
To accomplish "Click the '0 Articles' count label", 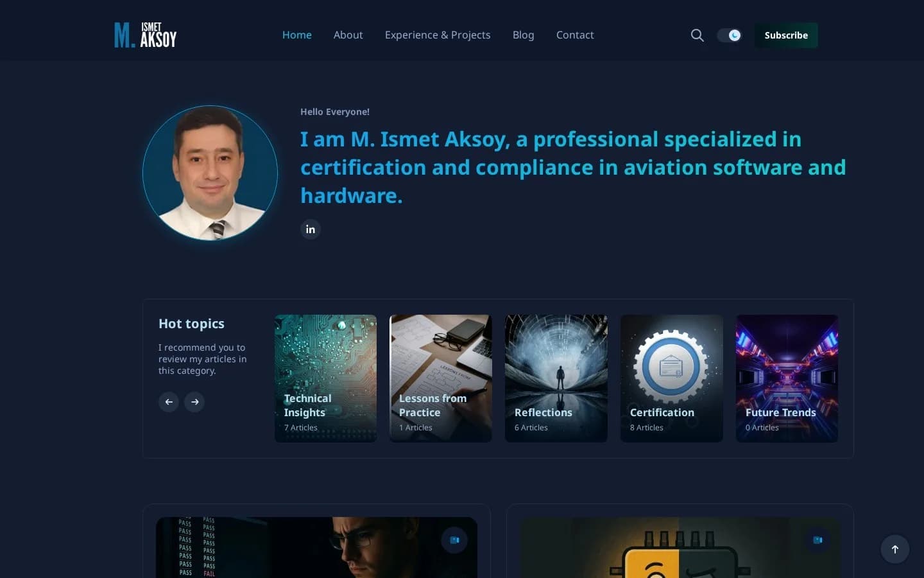I will pyautogui.click(x=762, y=428).
